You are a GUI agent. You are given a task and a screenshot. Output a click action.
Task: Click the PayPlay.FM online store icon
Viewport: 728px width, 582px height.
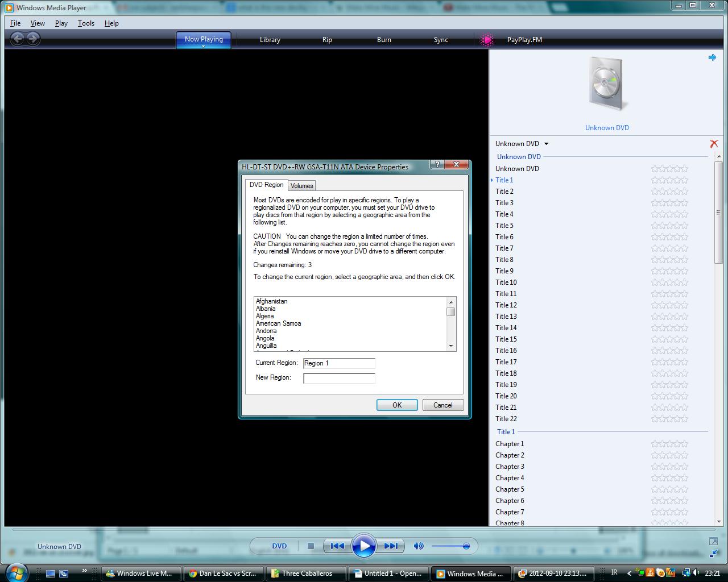point(487,40)
